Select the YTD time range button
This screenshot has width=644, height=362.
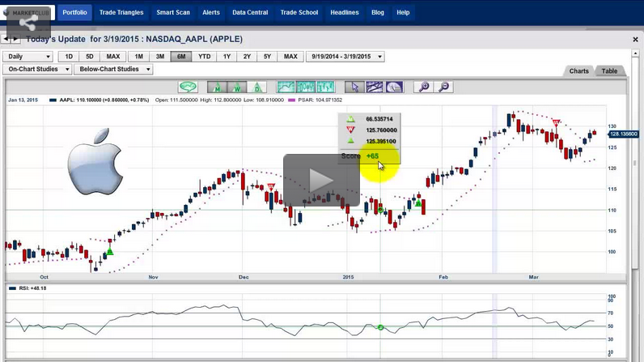[204, 57]
